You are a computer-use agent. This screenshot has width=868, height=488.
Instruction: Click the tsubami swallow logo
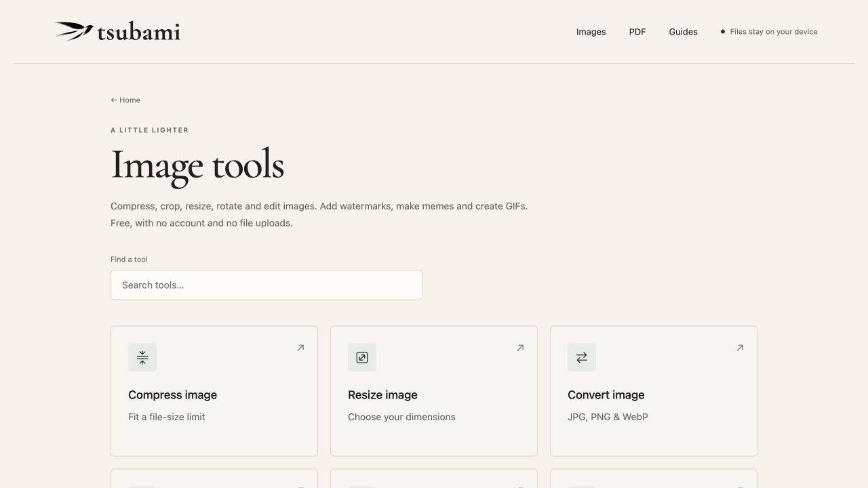coord(117,31)
